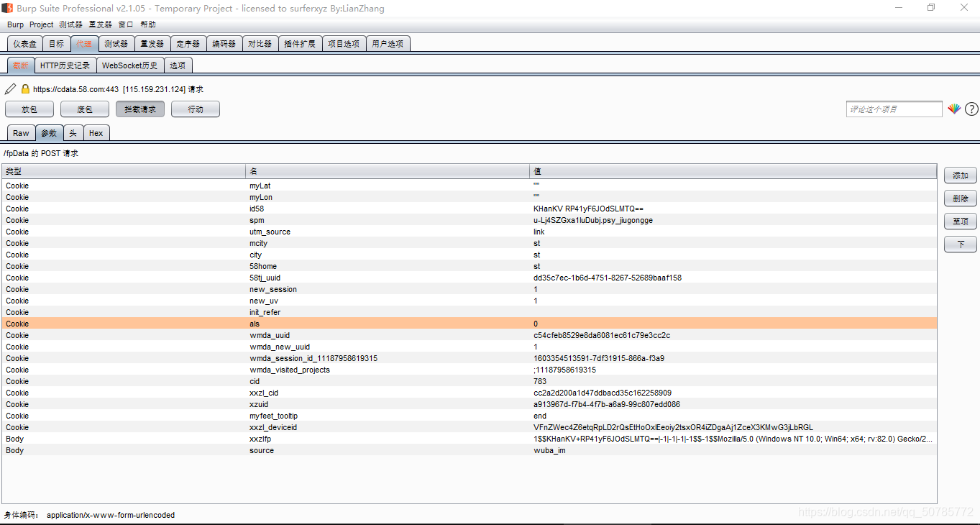Click the Burp Suite logo in title bar
Image resolution: width=980 pixels, height=525 pixels.
(x=7, y=8)
